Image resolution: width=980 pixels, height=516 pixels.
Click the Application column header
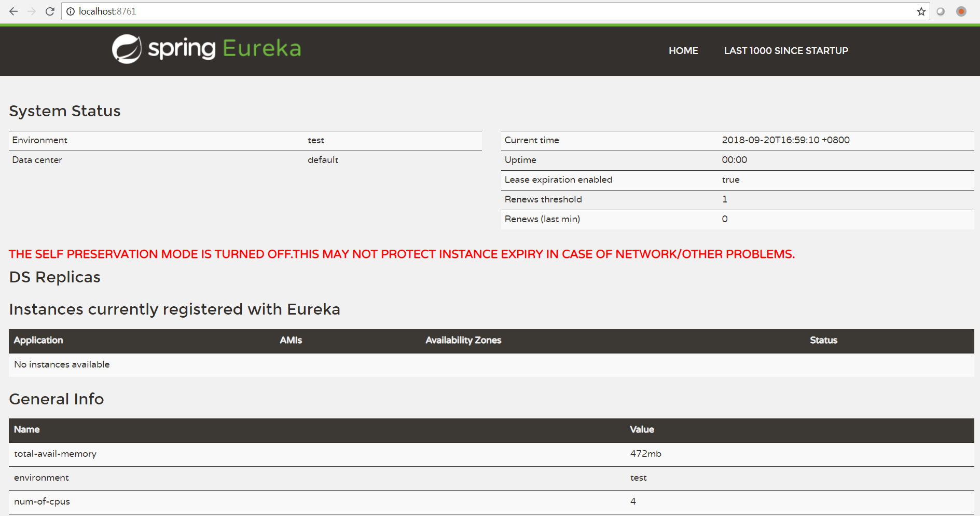pyautogui.click(x=38, y=341)
